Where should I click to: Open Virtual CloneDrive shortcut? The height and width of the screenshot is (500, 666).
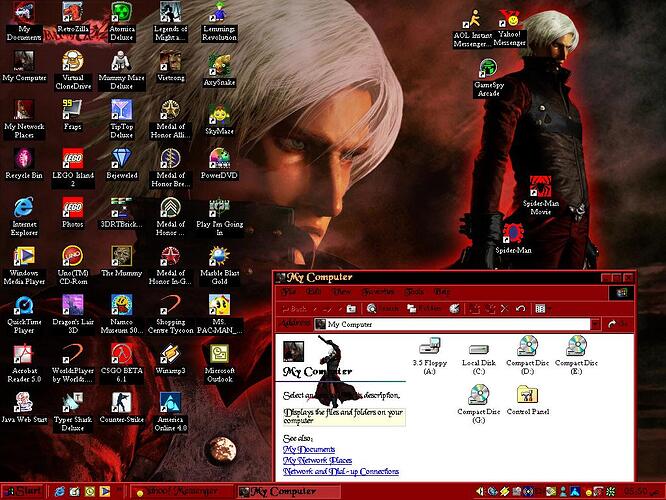(x=73, y=70)
